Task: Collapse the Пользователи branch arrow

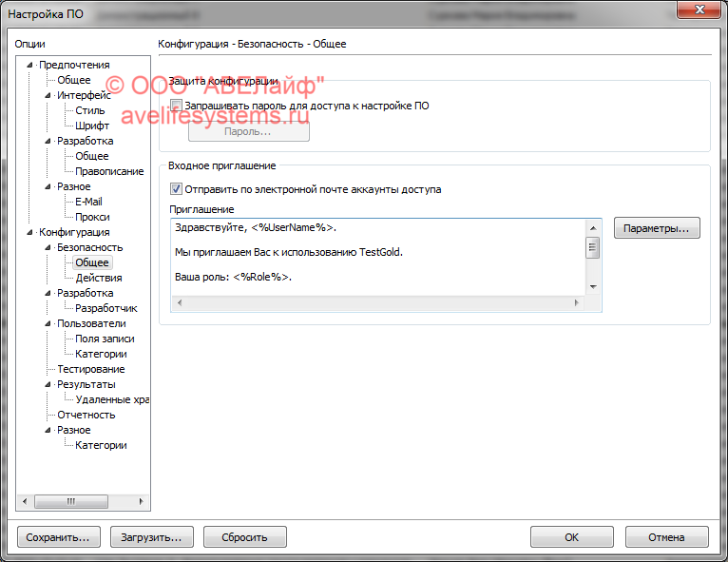Action: 48,323
